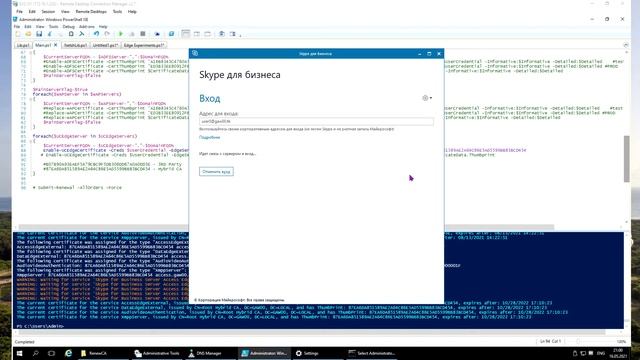This screenshot has width=640, height=360.
Task: Collapse the foreach $WAPServer code block
Action: pyautogui.click(x=31, y=99)
